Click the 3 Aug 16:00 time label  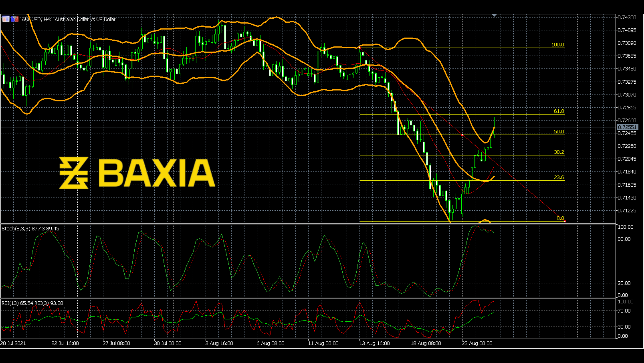click(219, 343)
